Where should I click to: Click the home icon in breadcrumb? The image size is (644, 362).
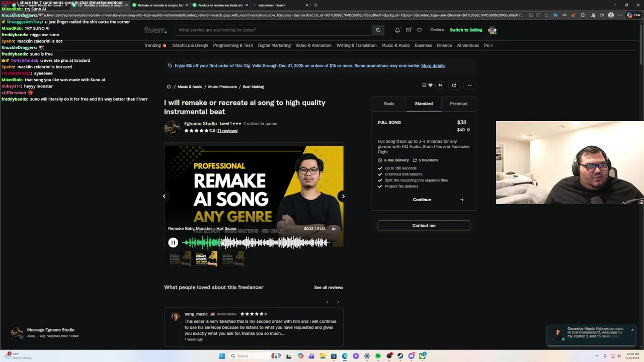pyautogui.click(x=169, y=86)
